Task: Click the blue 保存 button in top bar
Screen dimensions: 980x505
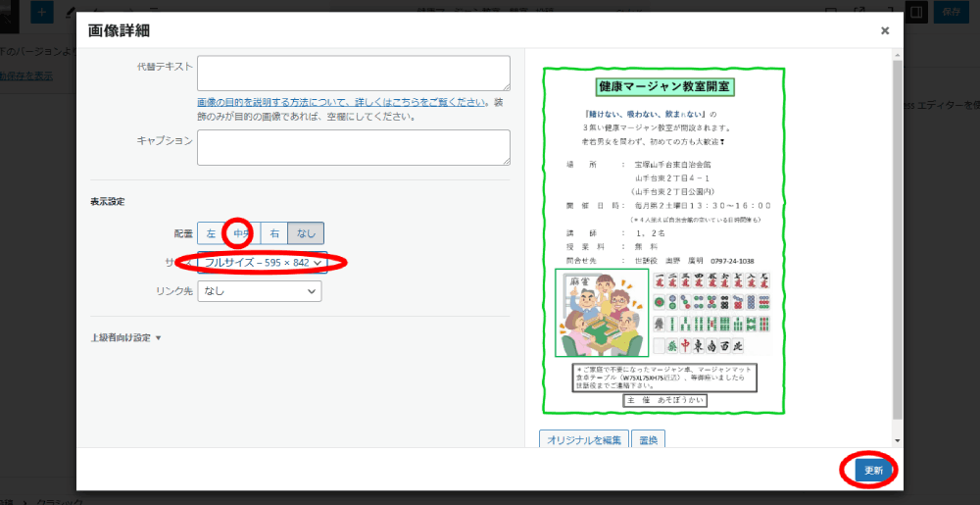Action: click(x=951, y=12)
